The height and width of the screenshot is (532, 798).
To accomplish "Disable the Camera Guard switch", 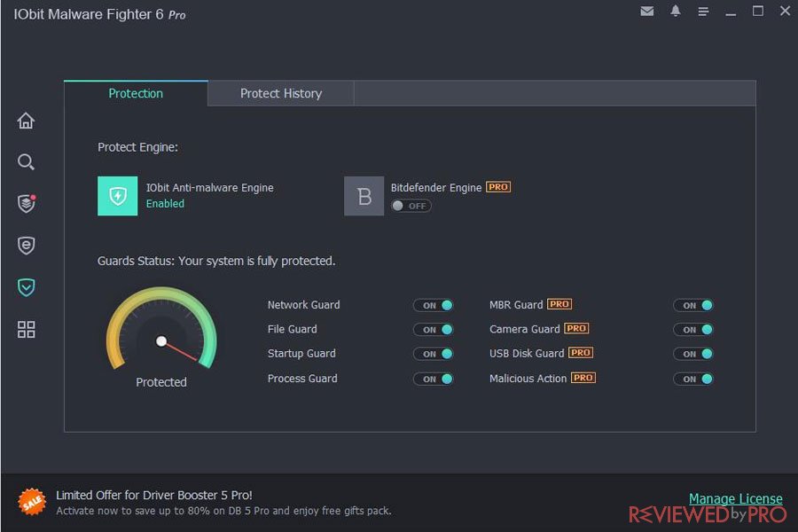I will click(x=693, y=329).
